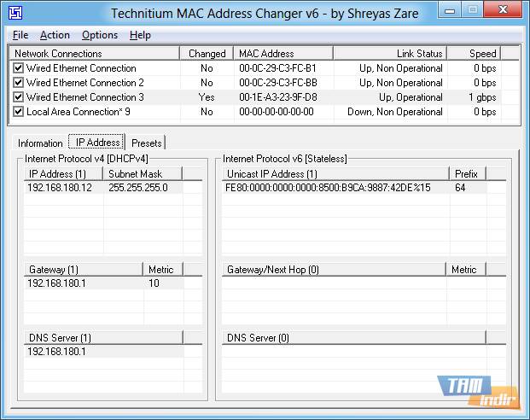The height and width of the screenshot is (420, 530).
Task: Sort by MAC Address column header
Action: click(282, 54)
